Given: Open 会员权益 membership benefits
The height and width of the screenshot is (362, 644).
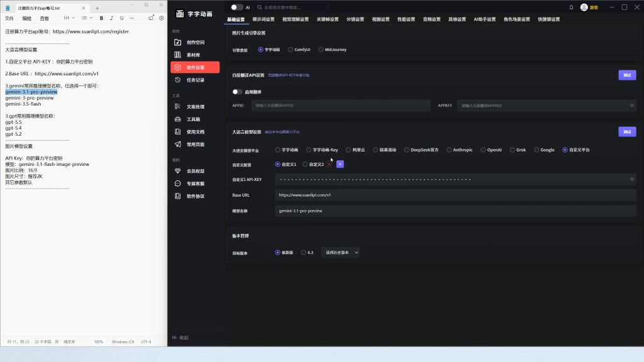Looking at the screenshot, I should [195, 171].
